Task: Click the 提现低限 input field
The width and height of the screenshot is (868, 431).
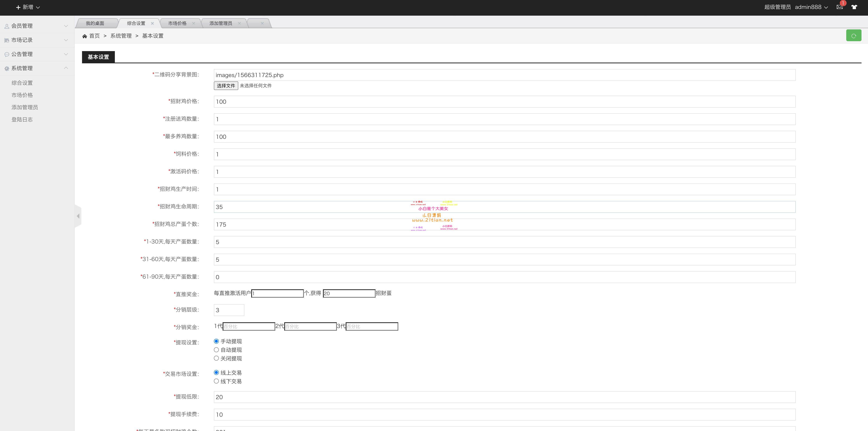Action: (504, 397)
